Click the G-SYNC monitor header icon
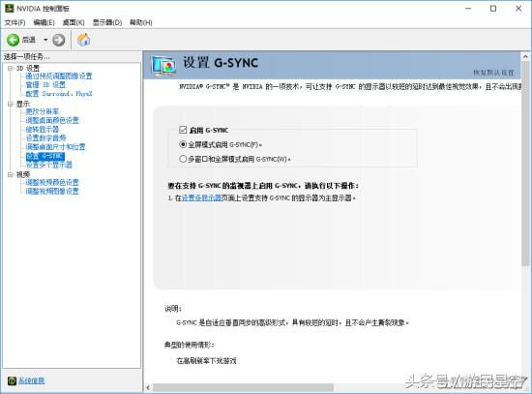This screenshot has width=532, height=394. [163, 65]
